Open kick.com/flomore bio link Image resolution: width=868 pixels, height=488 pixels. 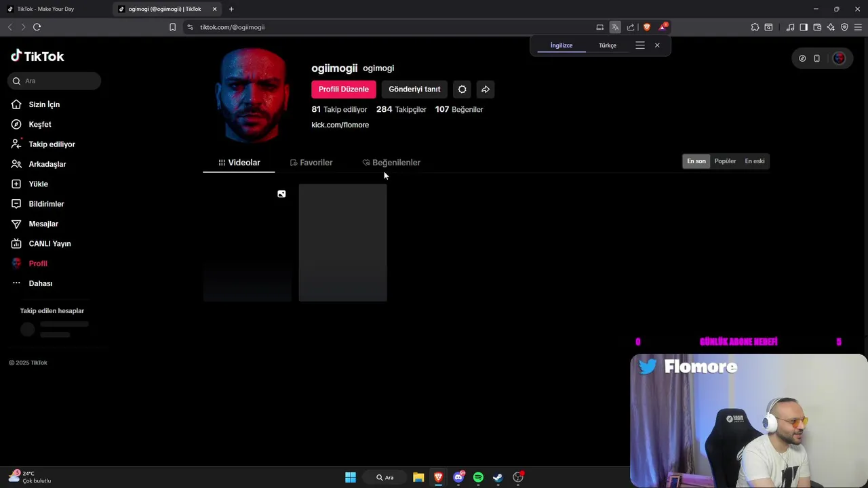pyautogui.click(x=340, y=125)
